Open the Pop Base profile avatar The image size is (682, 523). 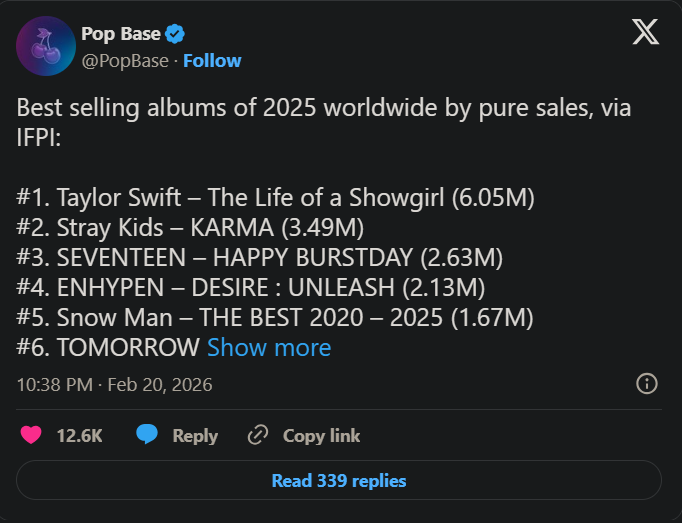coord(46,46)
